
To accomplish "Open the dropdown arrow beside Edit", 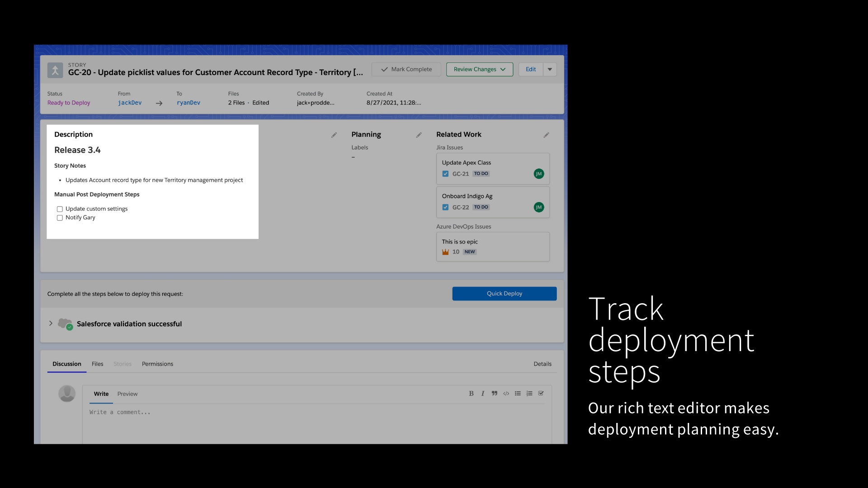I will [549, 69].
